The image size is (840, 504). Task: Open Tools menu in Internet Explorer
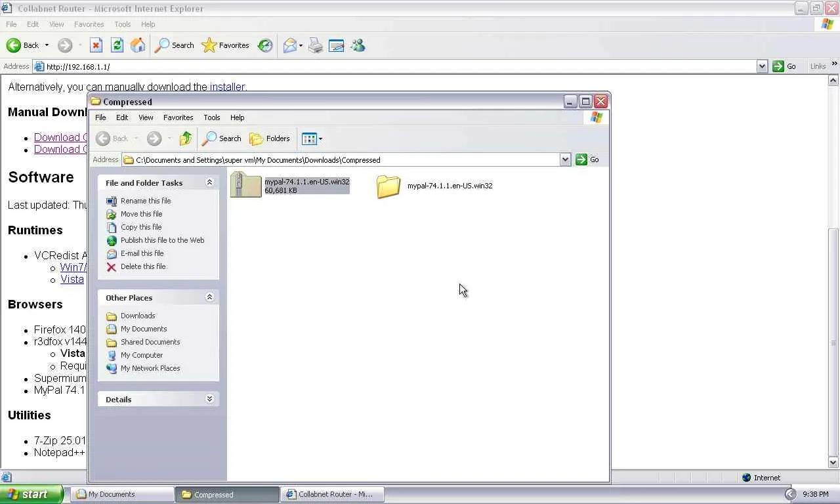pyautogui.click(x=123, y=24)
